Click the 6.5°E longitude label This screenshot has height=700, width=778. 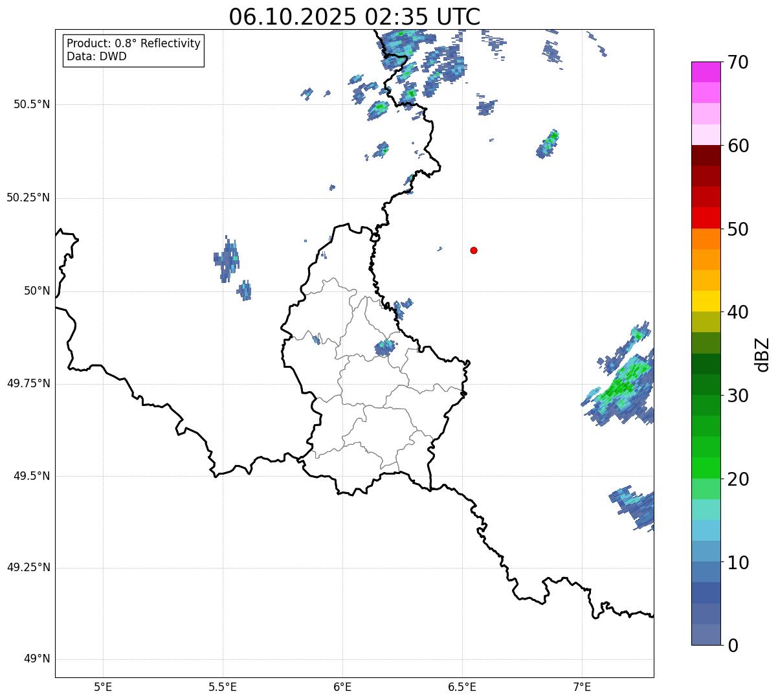click(x=462, y=686)
